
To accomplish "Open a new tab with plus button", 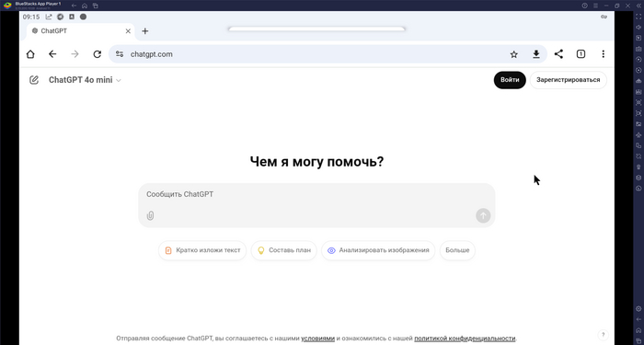I will pyautogui.click(x=145, y=31).
